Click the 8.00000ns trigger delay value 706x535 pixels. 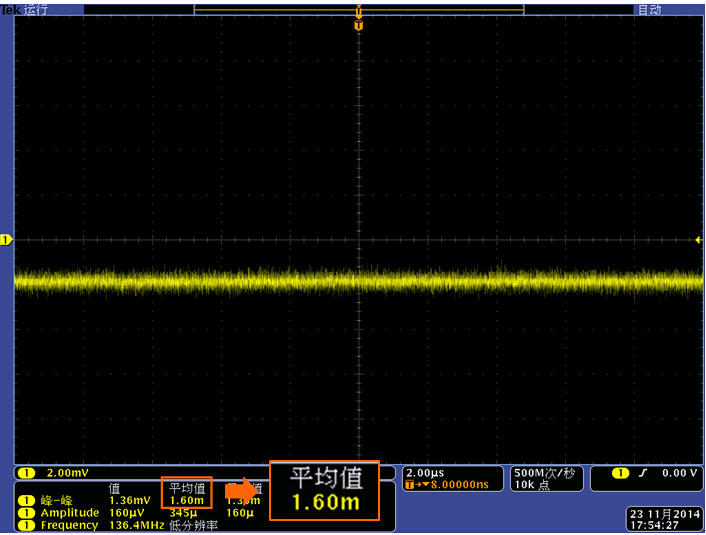tap(460, 485)
